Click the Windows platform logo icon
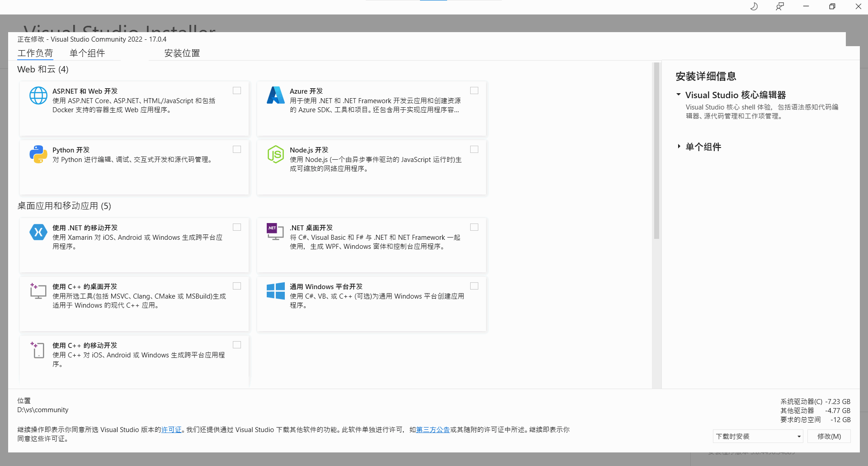 pyautogui.click(x=275, y=291)
